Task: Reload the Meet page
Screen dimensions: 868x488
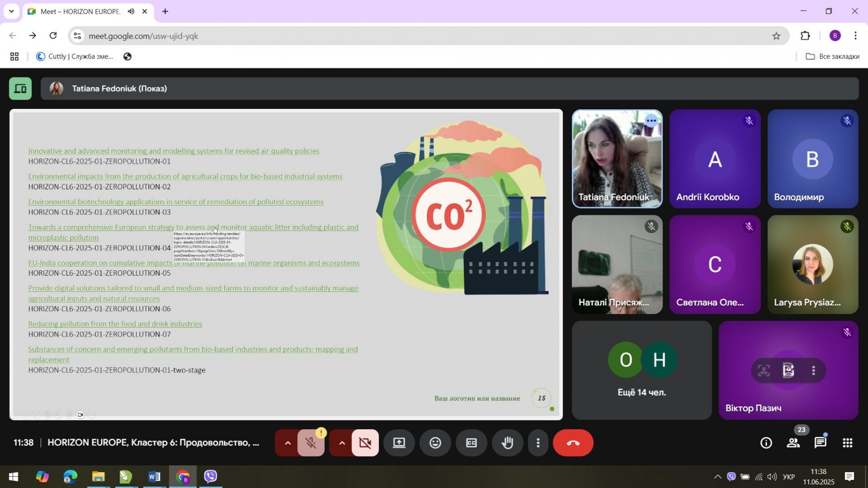Action: (53, 36)
